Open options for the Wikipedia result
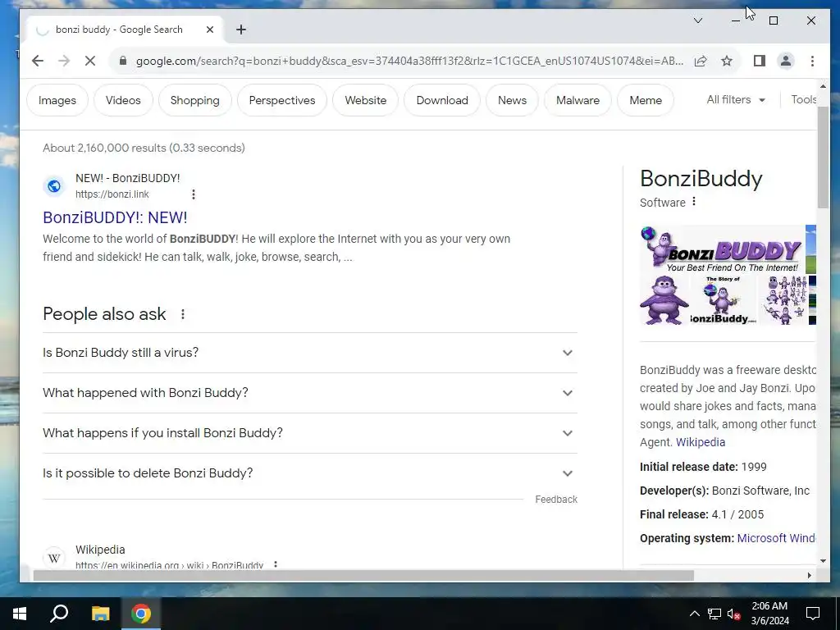The width and height of the screenshot is (840, 630). click(x=276, y=564)
